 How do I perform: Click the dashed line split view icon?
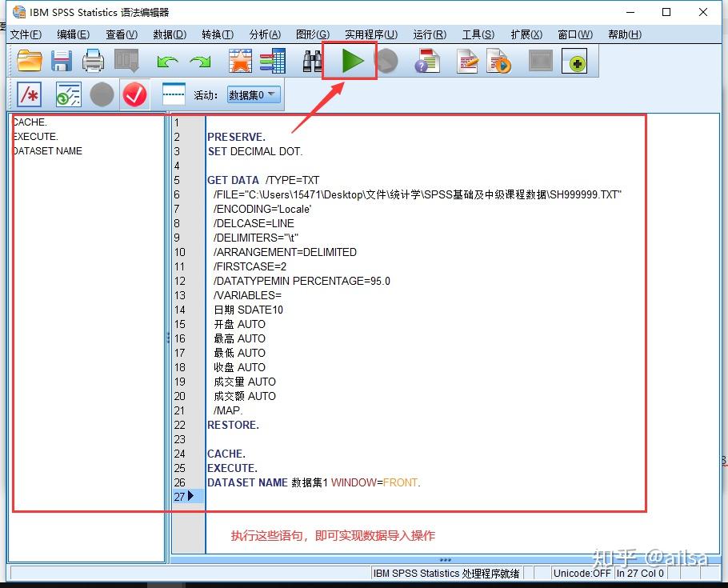(x=174, y=94)
